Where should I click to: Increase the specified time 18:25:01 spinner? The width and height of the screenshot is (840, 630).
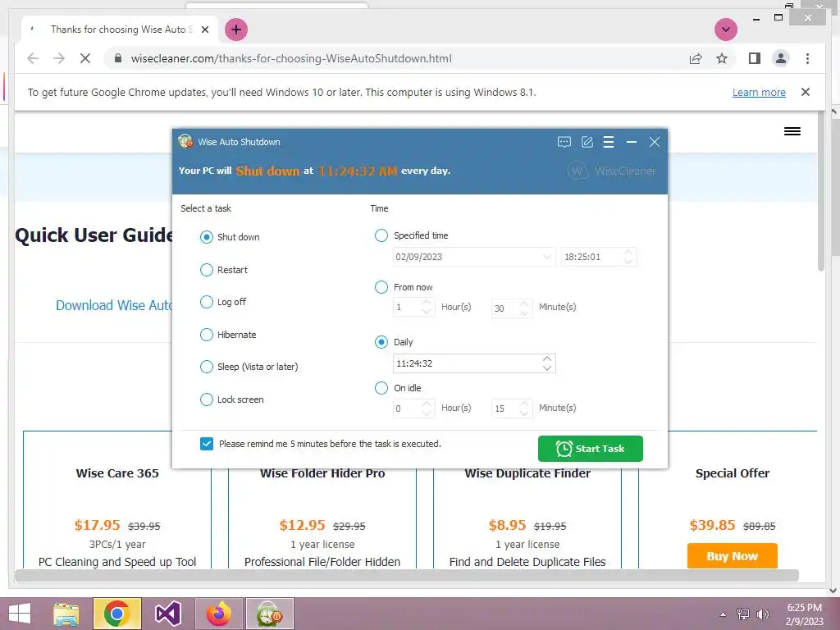point(629,253)
